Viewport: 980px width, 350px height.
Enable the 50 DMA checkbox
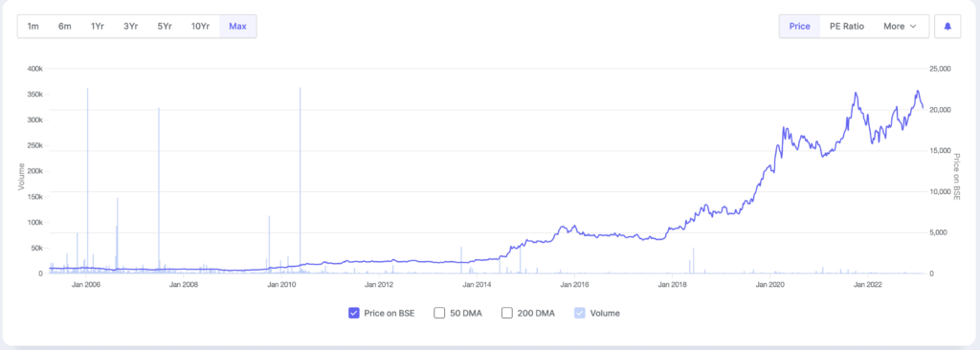point(439,313)
